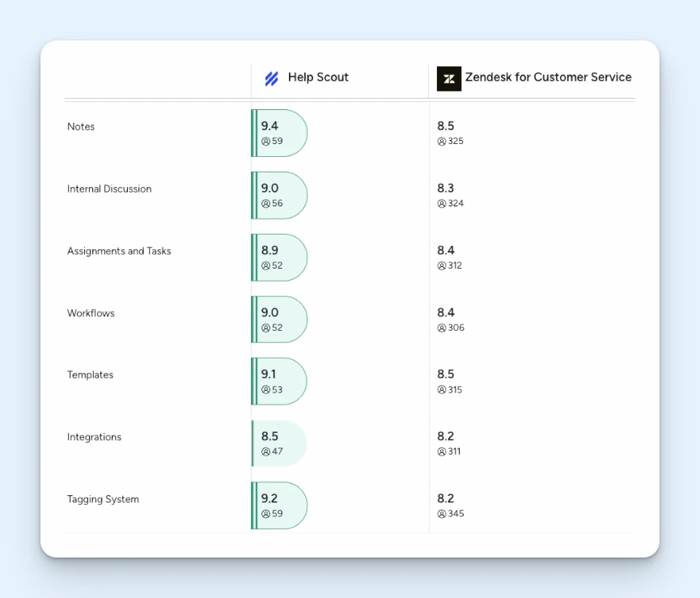Click the reviewer icon beside count 56
The width and height of the screenshot is (700, 598).
pyautogui.click(x=265, y=203)
